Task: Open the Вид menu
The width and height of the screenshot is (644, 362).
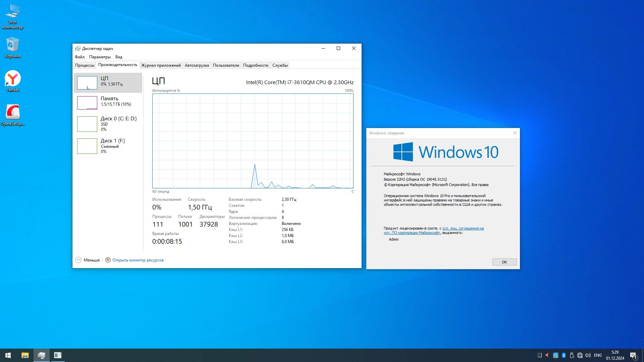Action: point(119,57)
